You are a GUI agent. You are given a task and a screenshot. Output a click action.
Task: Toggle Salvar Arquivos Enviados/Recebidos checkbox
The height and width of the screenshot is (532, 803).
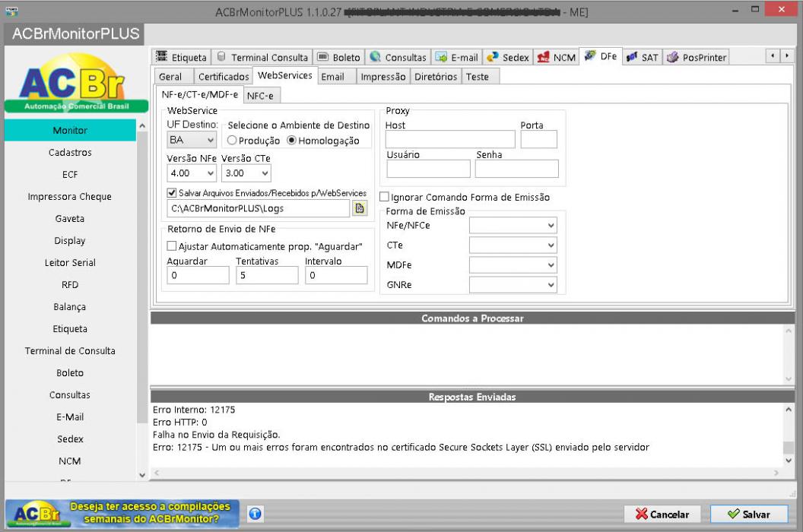click(x=172, y=193)
